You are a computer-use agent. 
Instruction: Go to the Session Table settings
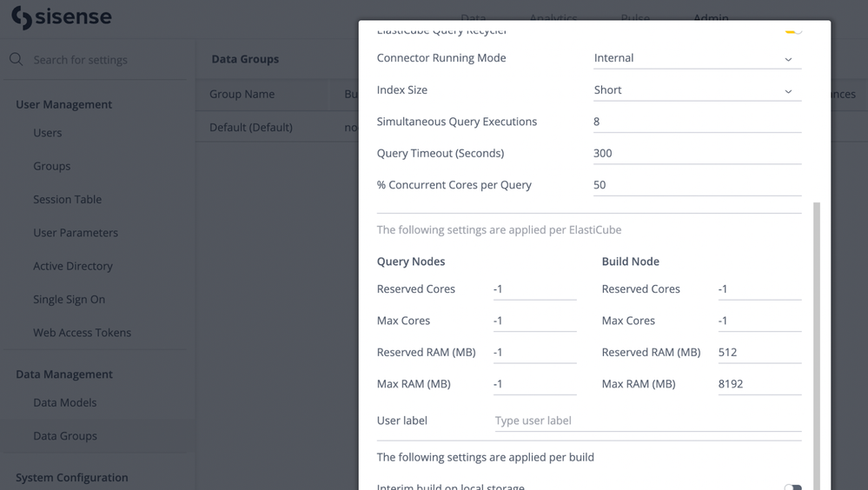68,200
